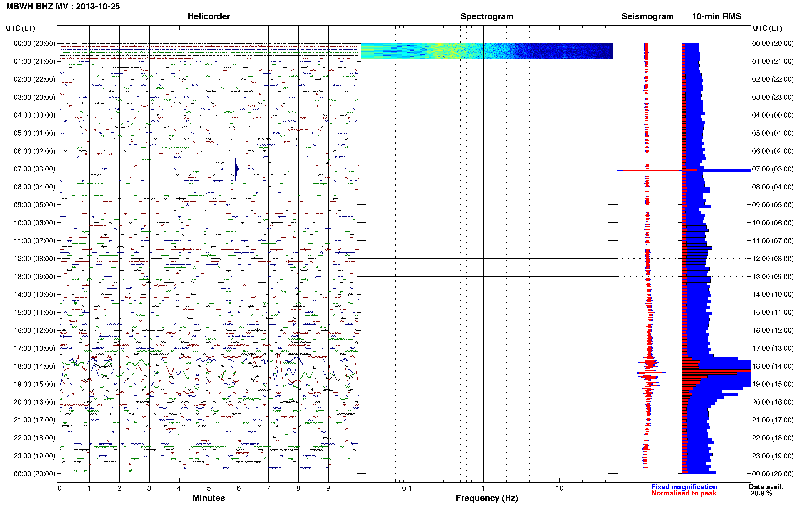Image resolution: width=812 pixels, height=508 pixels.
Task: Click the left '00:00 (20:00)' label at the bottom
Action: pos(34,474)
